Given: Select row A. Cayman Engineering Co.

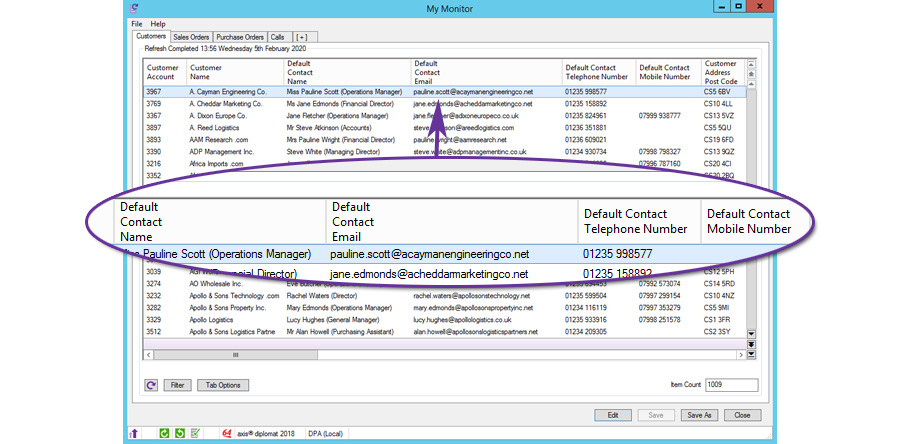Looking at the screenshot, I should [x=445, y=92].
